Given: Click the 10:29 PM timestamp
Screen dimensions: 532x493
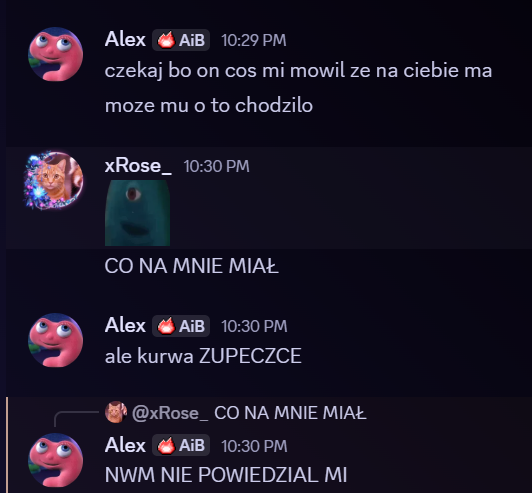Looking at the screenshot, I should 254,40.
